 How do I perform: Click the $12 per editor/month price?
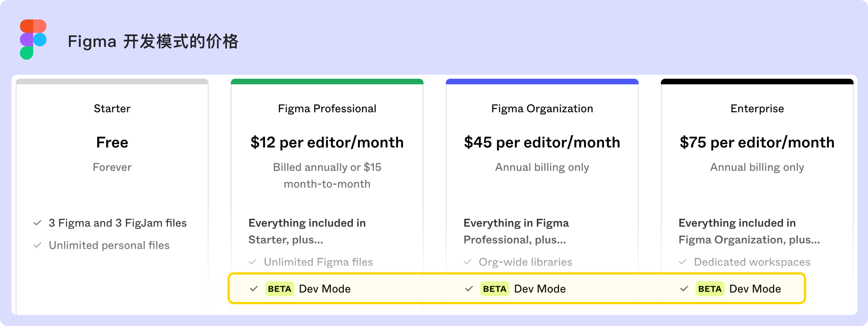point(327,142)
